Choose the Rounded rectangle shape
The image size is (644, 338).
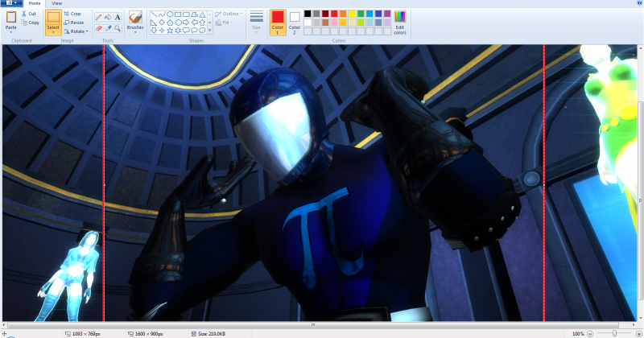pos(186,14)
